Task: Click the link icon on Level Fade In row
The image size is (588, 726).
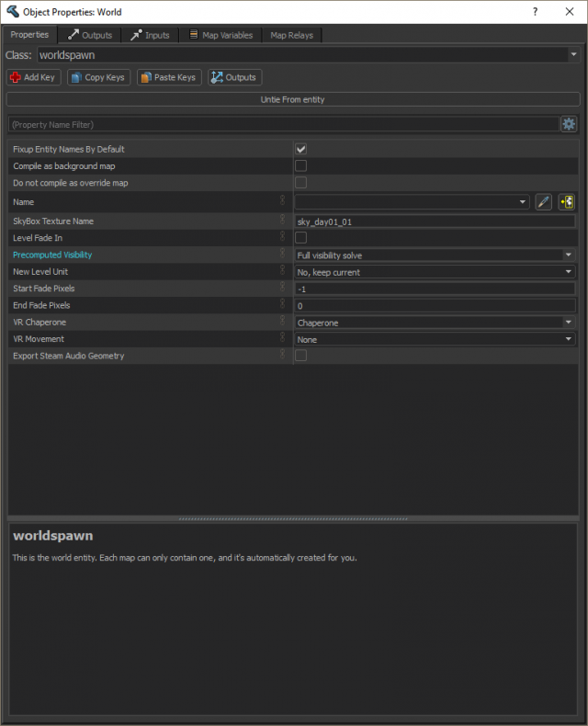Action: tap(282, 235)
